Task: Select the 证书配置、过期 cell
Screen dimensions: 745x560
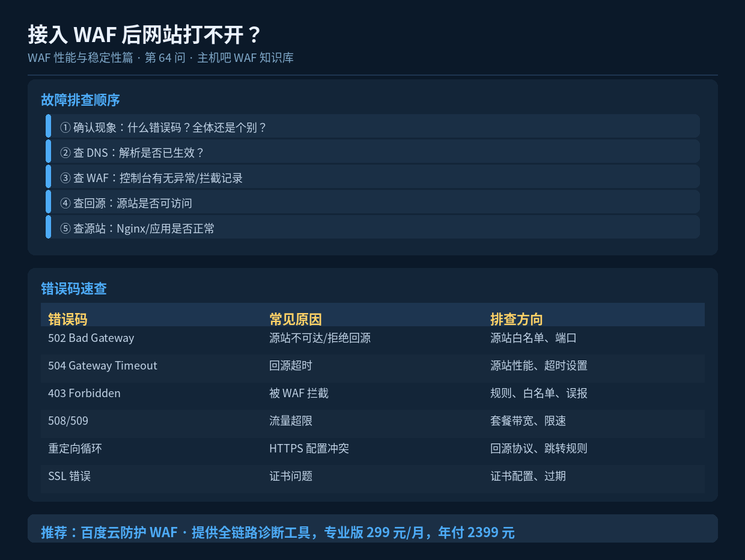Action: [x=528, y=476]
